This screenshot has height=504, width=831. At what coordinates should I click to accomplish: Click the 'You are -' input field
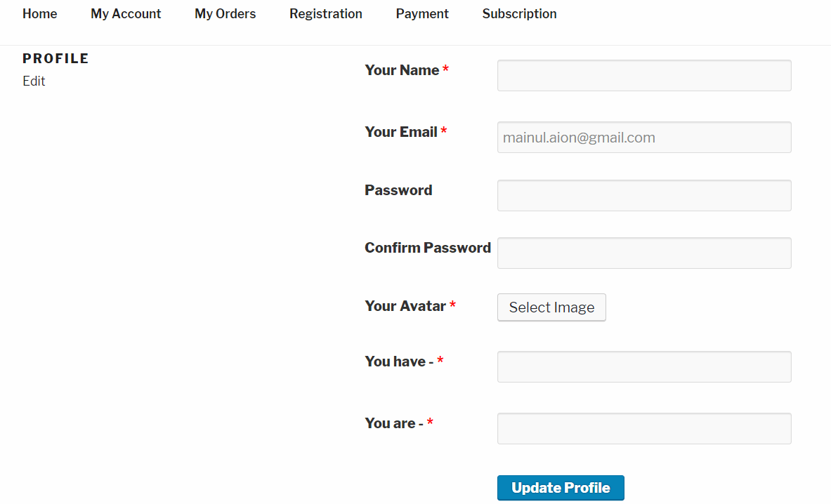pos(644,428)
